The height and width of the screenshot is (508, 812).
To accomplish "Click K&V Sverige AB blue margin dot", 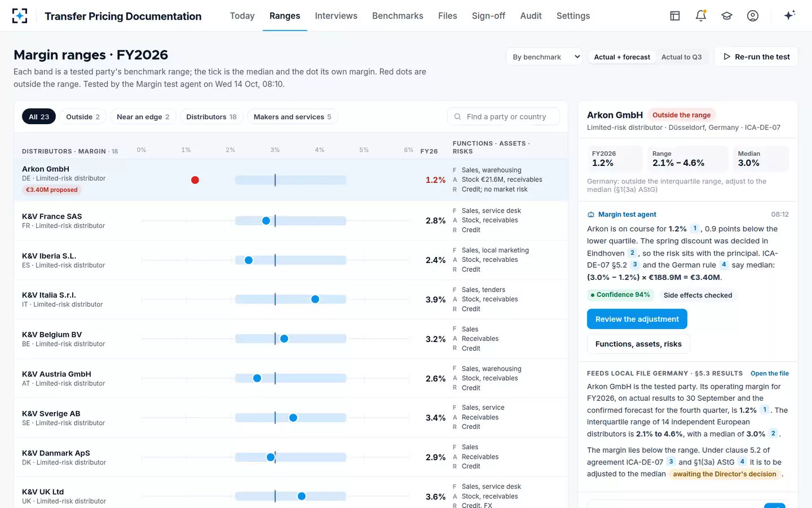I will click(x=293, y=418).
